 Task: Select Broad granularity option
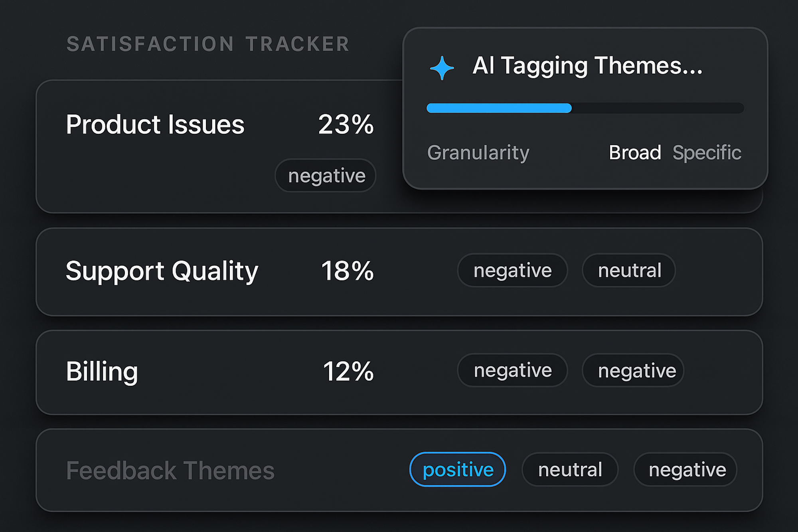[634, 152]
